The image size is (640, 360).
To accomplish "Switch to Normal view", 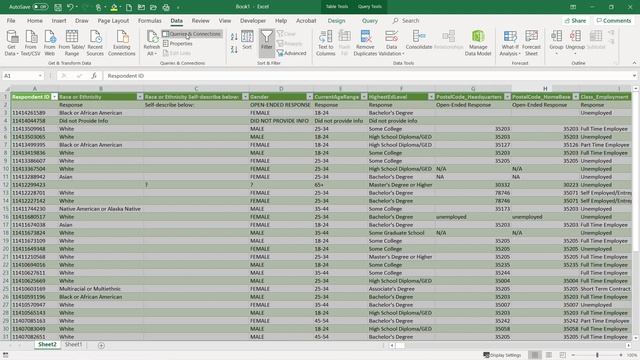I will [x=535, y=355].
